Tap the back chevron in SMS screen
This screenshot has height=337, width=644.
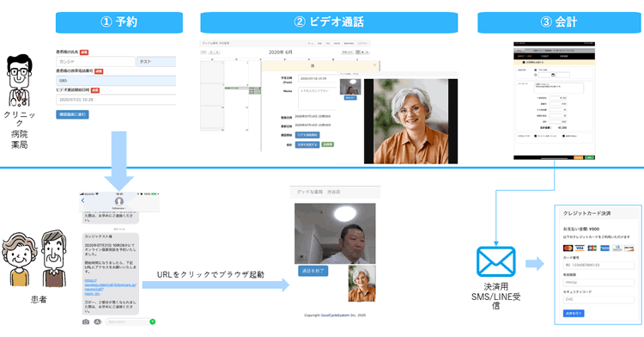click(82, 200)
